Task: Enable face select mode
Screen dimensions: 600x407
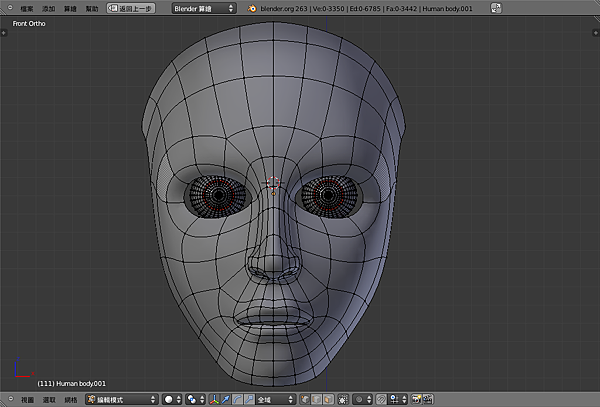Action: (326, 398)
